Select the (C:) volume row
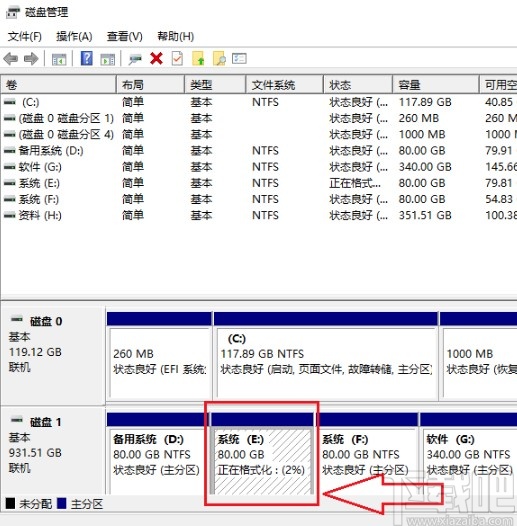The height and width of the screenshot is (526, 517). tap(258, 102)
